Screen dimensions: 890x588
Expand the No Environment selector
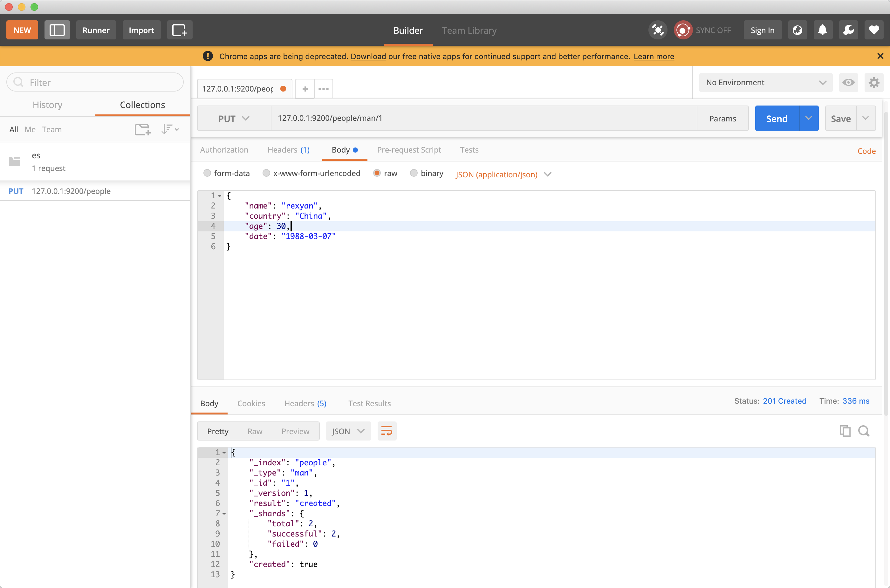pyautogui.click(x=765, y=83)
